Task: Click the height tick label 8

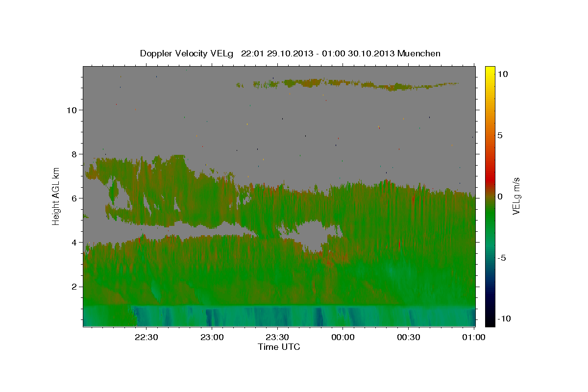Action: pos(73,154)
